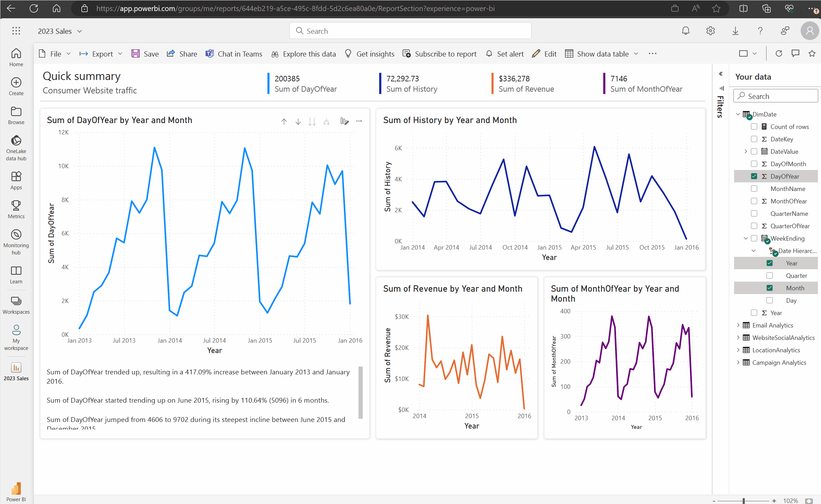Click the Subscribe to report icon
The width and height of the screenshot is (821, 504).
[x=407, y=53]
